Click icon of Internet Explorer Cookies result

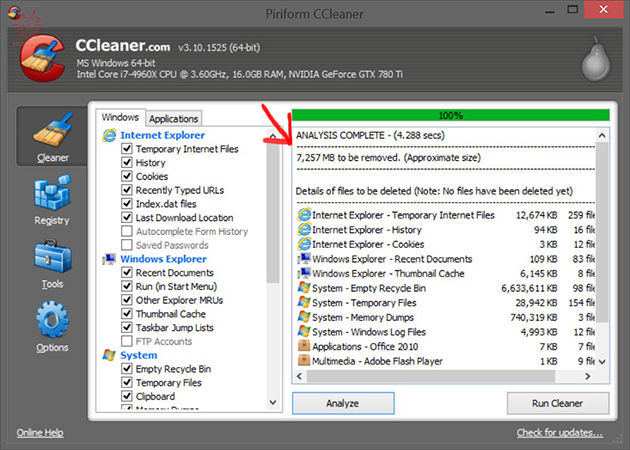pos(304,244)
